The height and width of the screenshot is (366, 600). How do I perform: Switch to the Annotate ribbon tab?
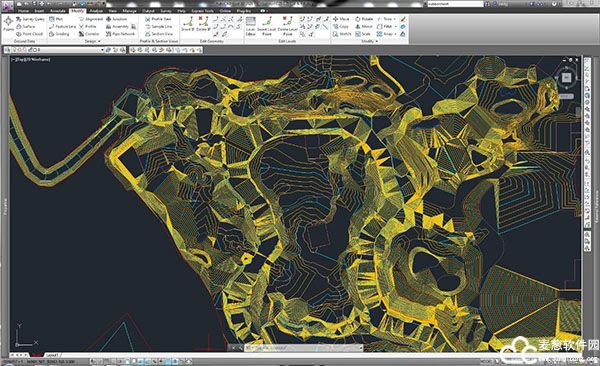coord(58,11)
